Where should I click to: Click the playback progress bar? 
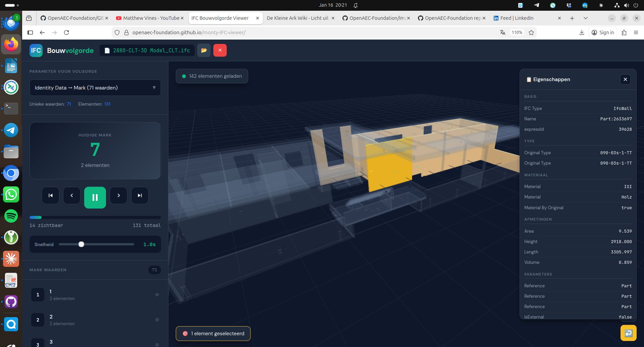[95, 218]
